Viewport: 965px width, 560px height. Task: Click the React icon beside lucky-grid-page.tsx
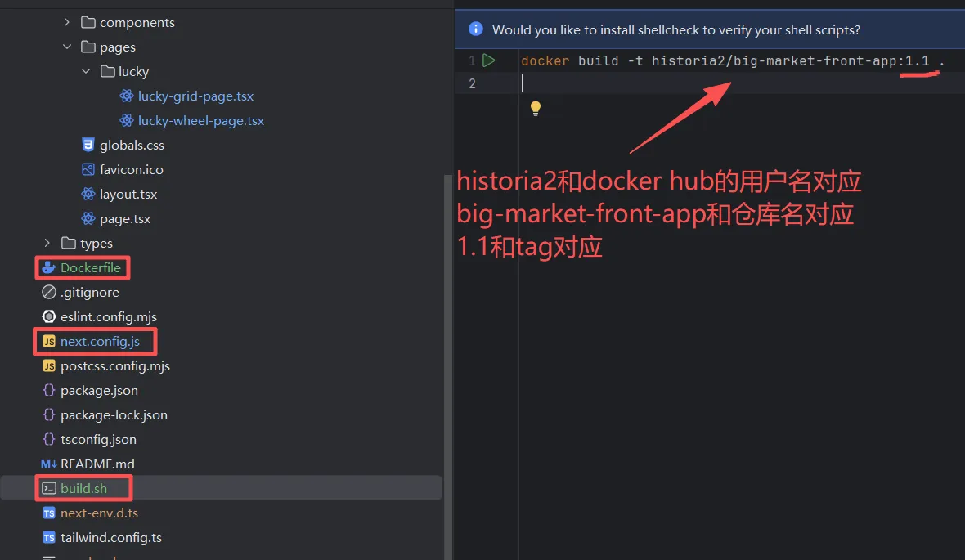tap(127, 96)
